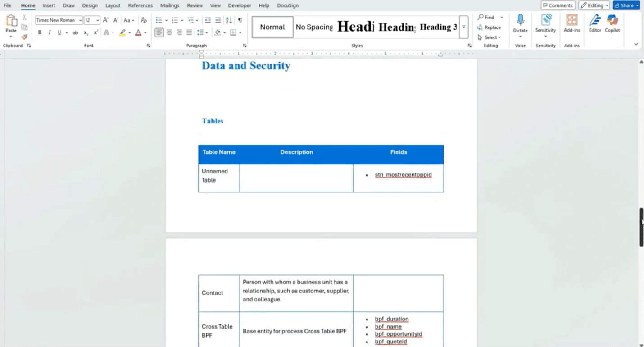Viewport: 644px width, 347px height.
Task: Toggle underline formatting
Action: 59,32
